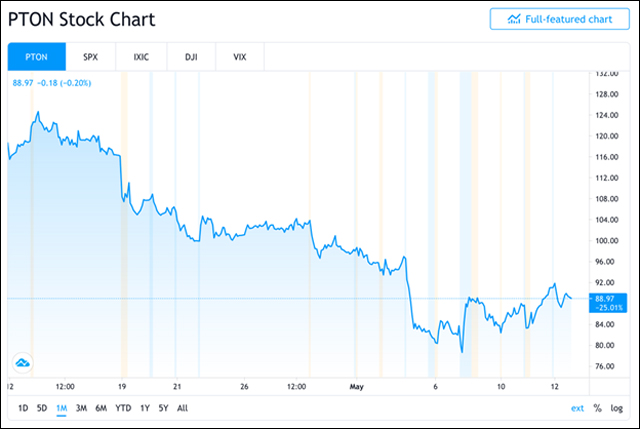
Task: Click the 88.97 current price label
Action: 604,298
